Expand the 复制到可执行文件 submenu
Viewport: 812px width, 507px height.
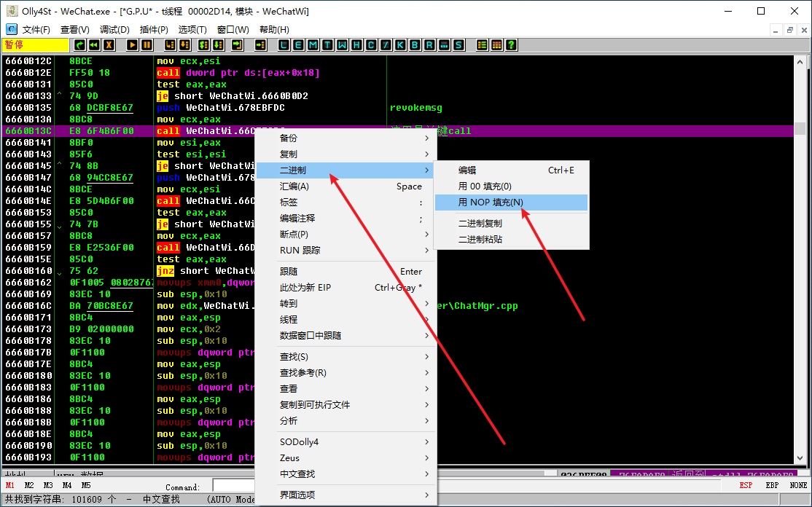coord(346,405)
